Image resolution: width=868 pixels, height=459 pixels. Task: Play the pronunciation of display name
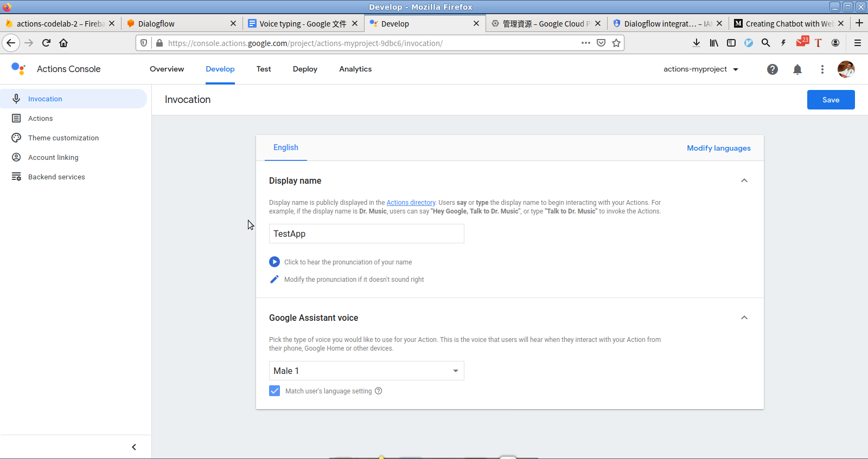(x=275, y=262)
